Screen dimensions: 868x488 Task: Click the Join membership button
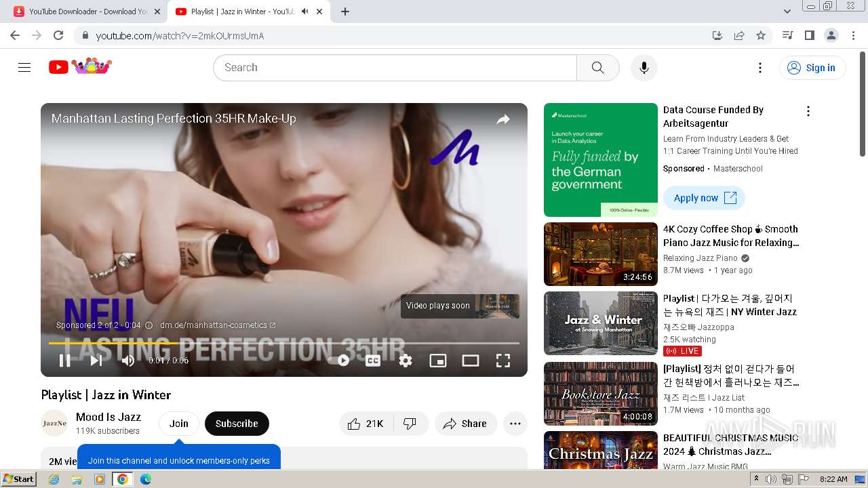179,424
